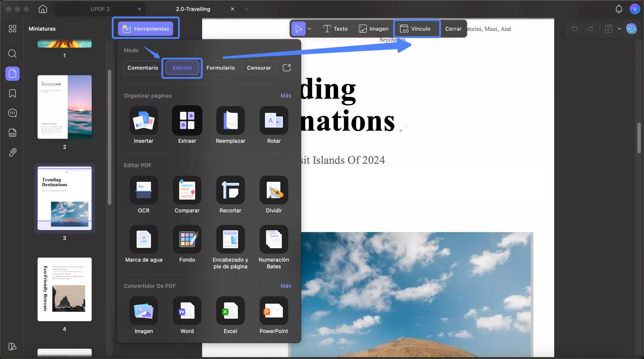Image resolution: width=644 pixels, height=359 pixels.
Task: Open the attachments paperclip icon
Action: click(x=12, y=152)
